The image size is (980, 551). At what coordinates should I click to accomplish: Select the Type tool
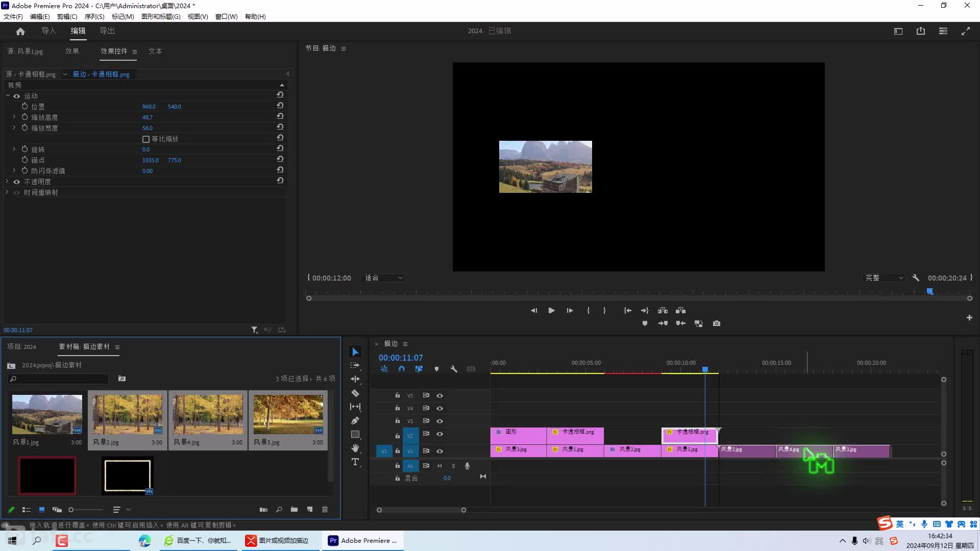(x=355, y=462)
